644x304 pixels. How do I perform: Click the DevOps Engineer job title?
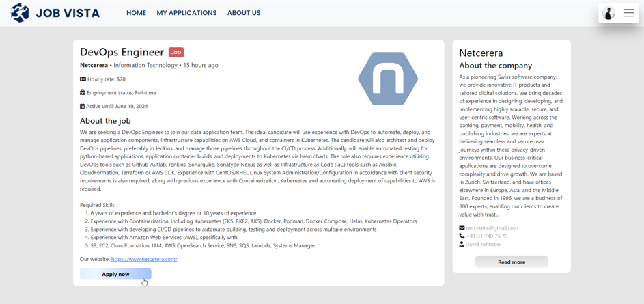point(122,52)
